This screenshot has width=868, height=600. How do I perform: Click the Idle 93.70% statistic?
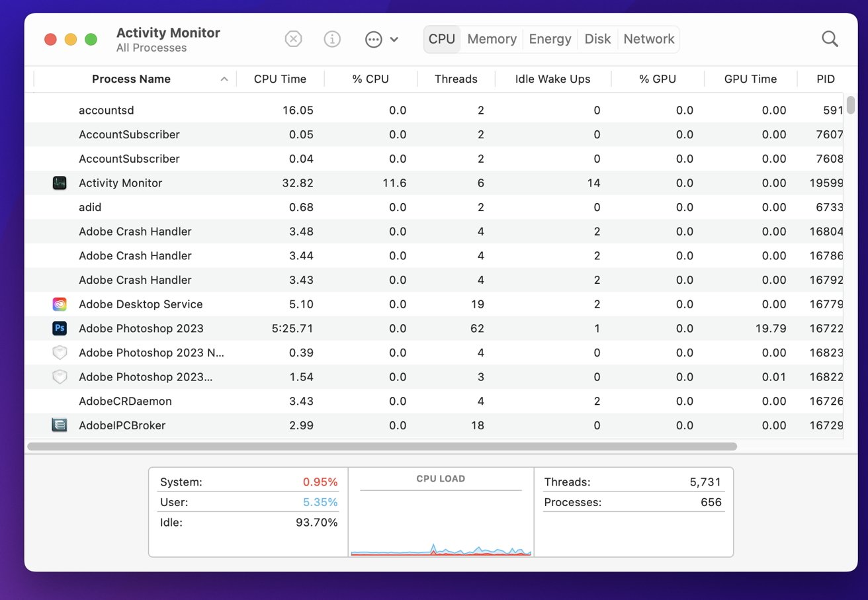[x=249, y=523]
